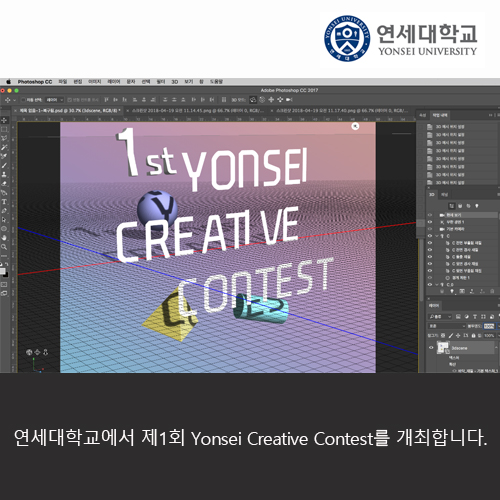Filter the 3D panel by lights bulb icon
This screenshot has width=500, height=500.
pyautogui.click(x=477, y=206)
